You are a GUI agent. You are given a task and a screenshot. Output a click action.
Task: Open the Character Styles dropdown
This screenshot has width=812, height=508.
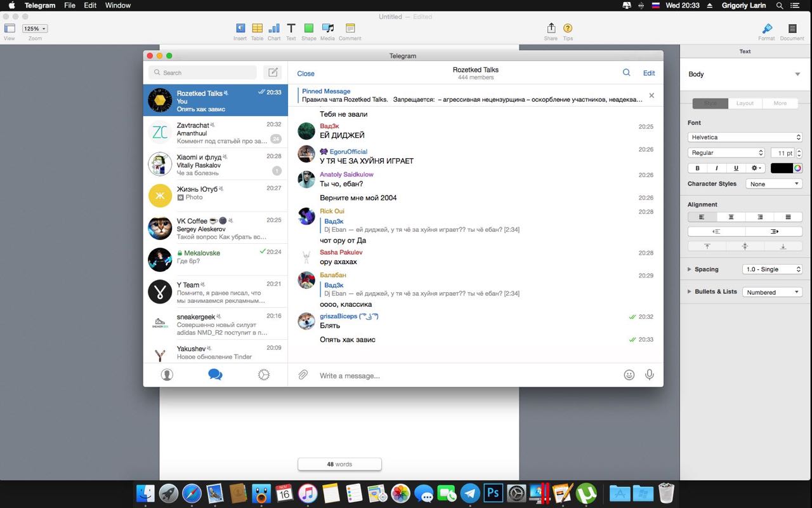[773, 184]
